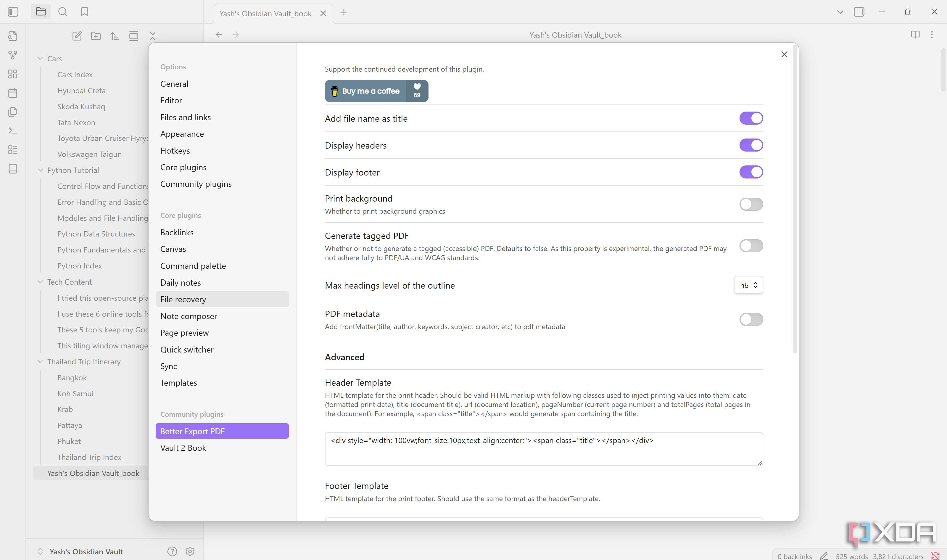This screenshot has width=947, height=560.
Task: Create a new folder icon
Action: [96, 36]
